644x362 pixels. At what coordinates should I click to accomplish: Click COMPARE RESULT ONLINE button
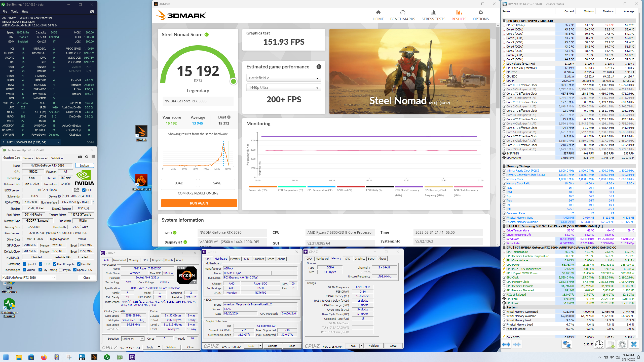pyautogui.click(x=198, y=193)
